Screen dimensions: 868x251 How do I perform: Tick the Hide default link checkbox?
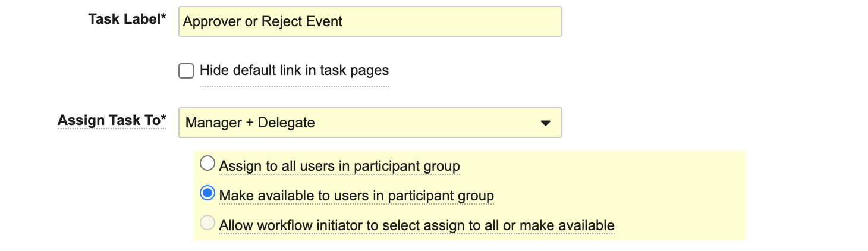pyautogui.click(x=186, y=71)
